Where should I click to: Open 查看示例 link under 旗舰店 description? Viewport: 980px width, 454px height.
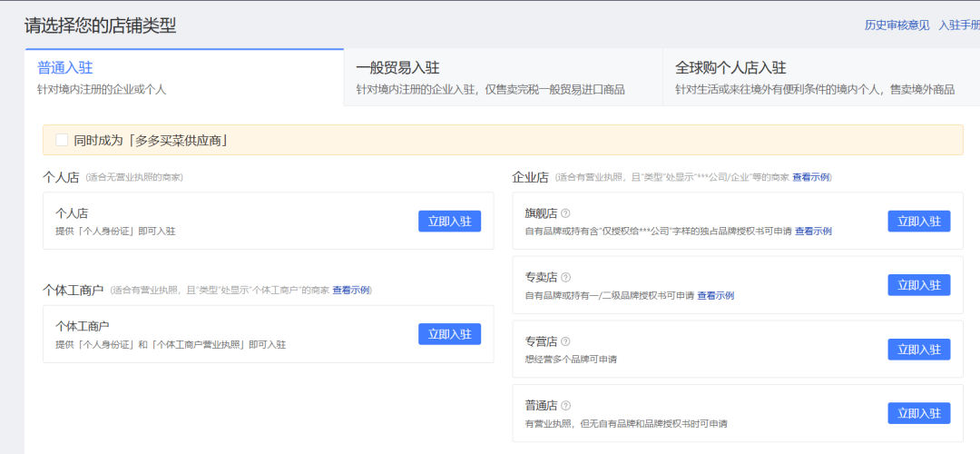[813, 232]
